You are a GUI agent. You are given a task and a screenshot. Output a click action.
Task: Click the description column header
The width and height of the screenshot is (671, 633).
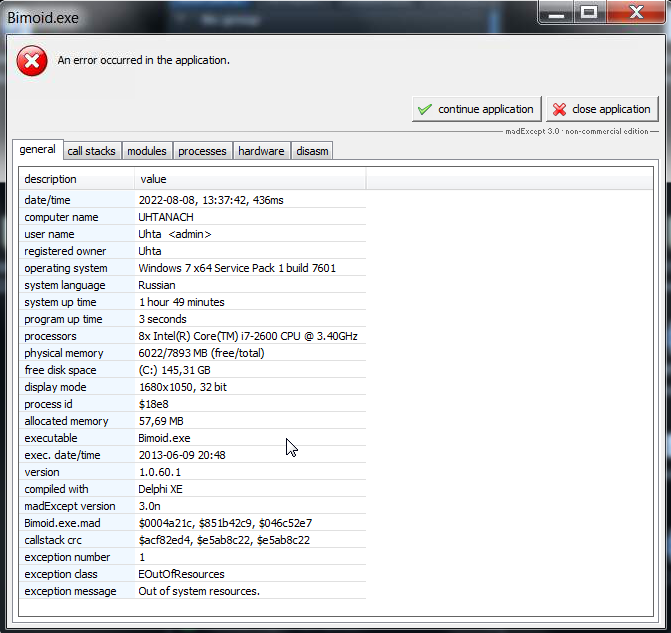(76, 179)
